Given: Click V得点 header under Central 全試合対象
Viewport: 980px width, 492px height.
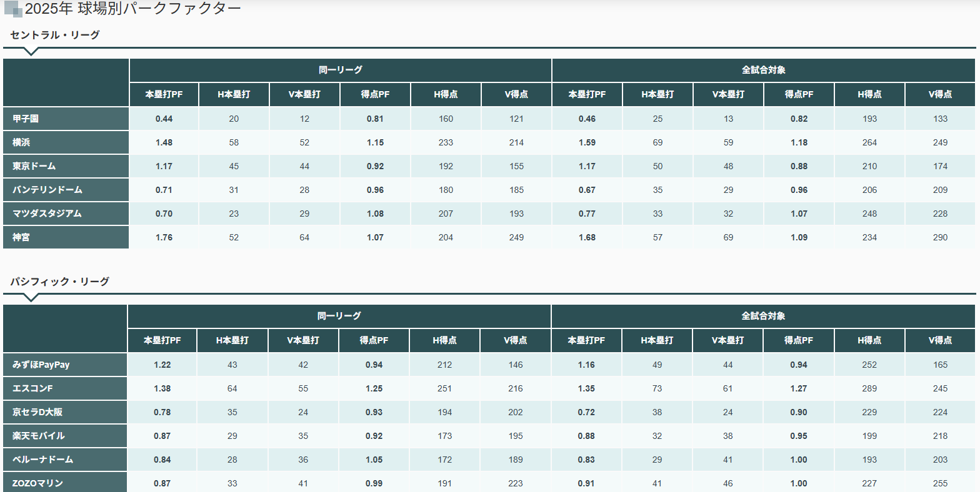Looking at the screenshot, I should tap(940, 94).
